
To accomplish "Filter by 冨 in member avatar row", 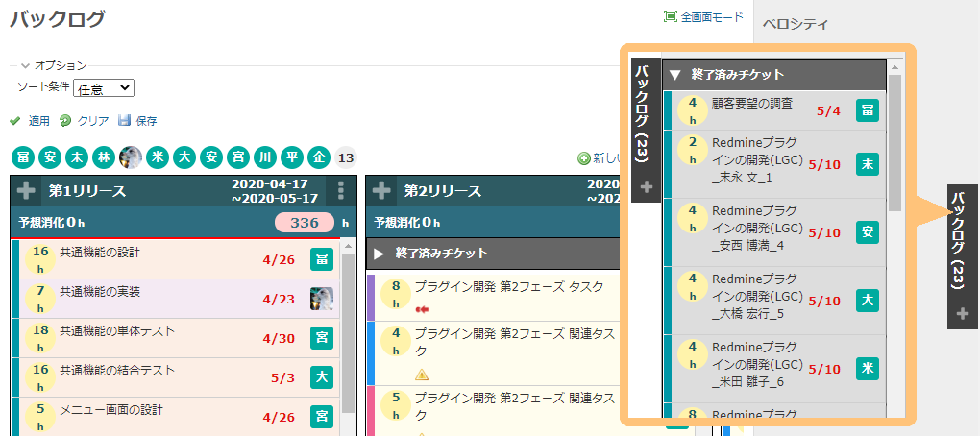I will (x=23, y=157).
